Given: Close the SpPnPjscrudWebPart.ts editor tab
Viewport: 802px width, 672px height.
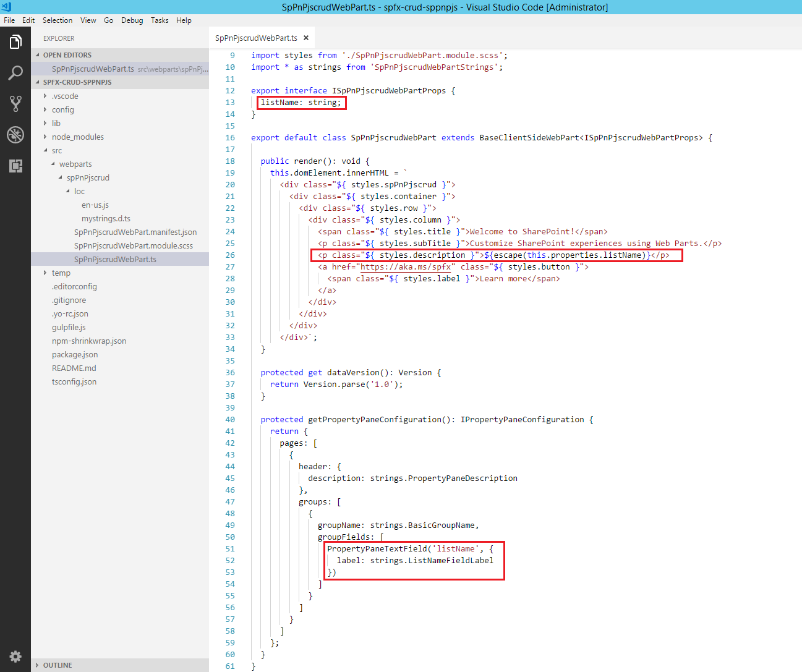Looking at the screenshot, I should (306, 38).
